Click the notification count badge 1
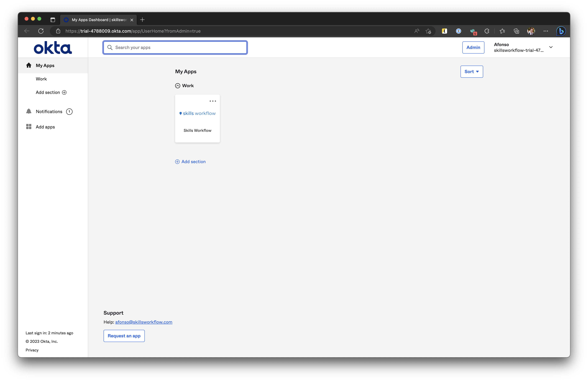 [x=69, y=111]
